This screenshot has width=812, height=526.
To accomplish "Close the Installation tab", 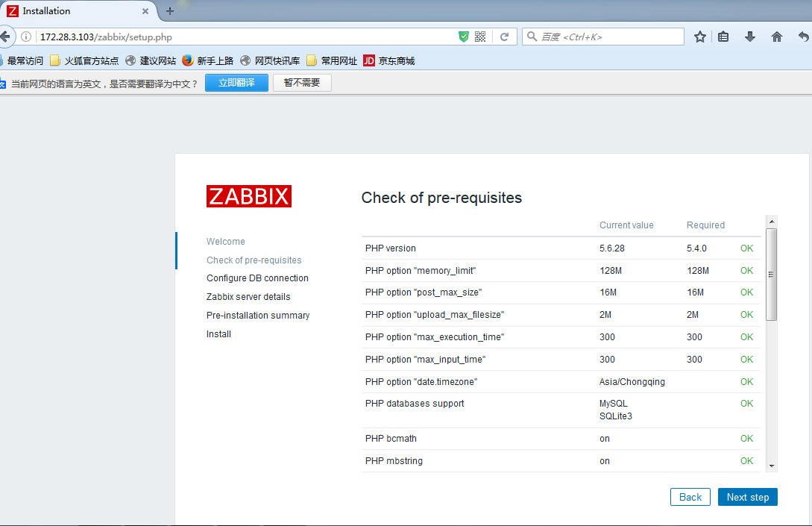I will click(145, 11).
